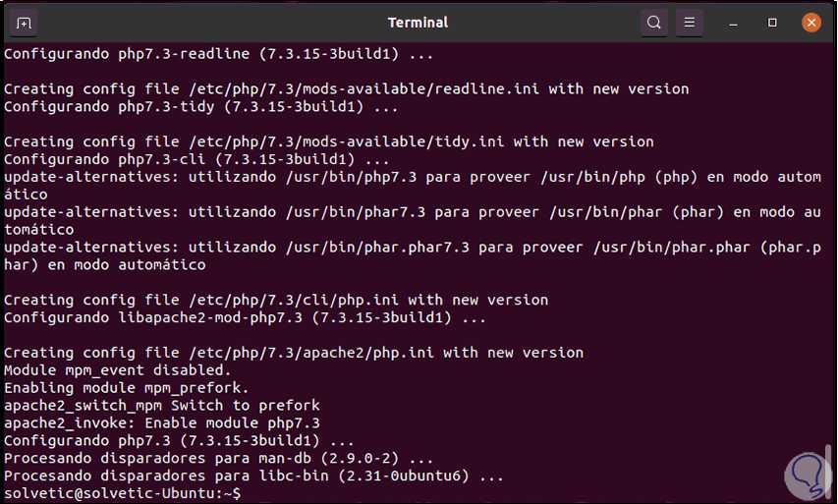This screenshot has width=838, height=504.
Task: Click the apache2/php.ini config file line
Action: [294, 353]
